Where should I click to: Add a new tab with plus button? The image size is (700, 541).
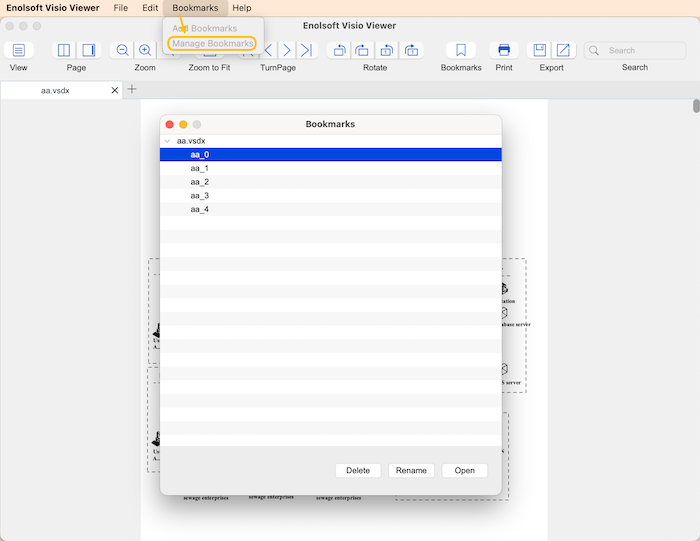(x=132, y=89)
